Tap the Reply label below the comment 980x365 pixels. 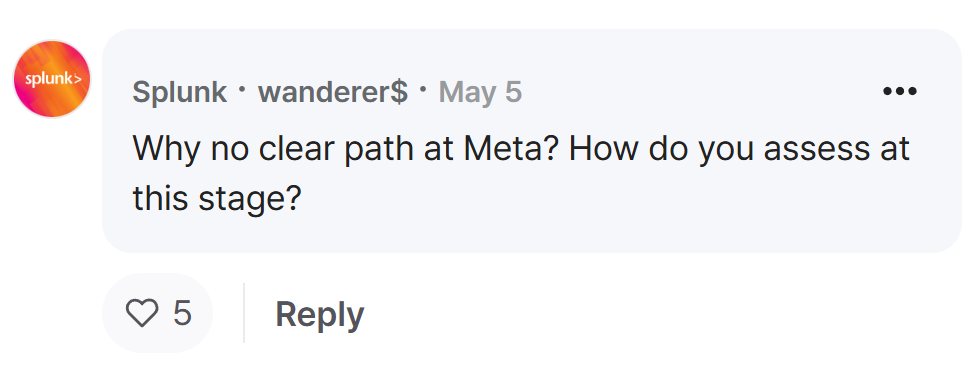tap(319, 314)
